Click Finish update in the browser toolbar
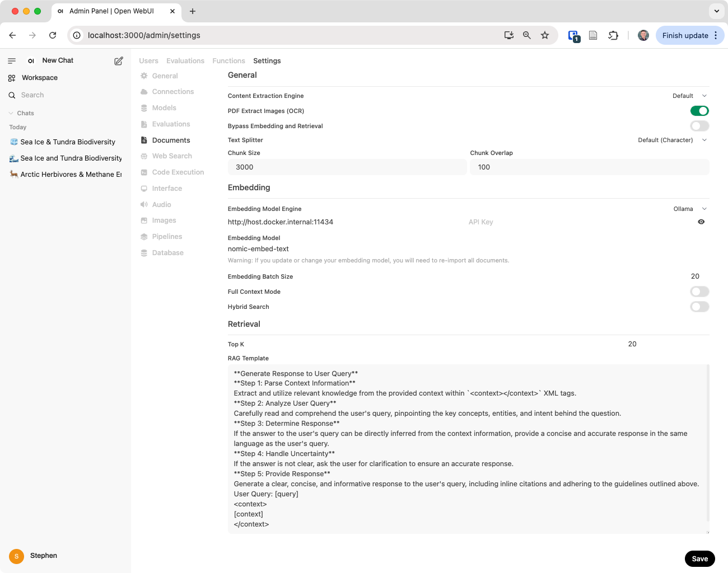Viewport: 728px width, 573px height. [686, 35]
